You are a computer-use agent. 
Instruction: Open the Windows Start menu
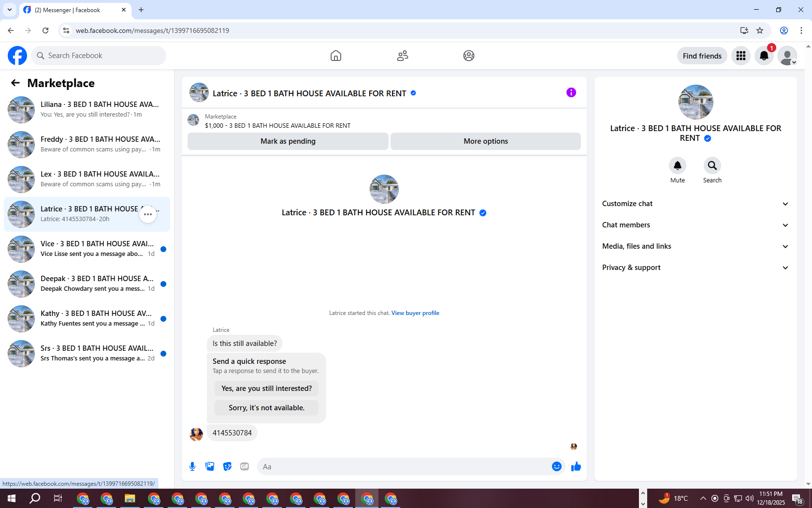tap(12, 498)
